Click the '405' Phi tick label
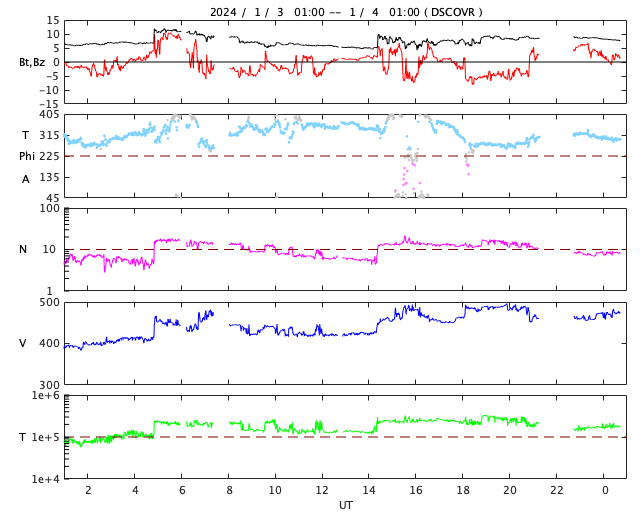The height and width of the screenshot is (512, 640). [49, 115]
